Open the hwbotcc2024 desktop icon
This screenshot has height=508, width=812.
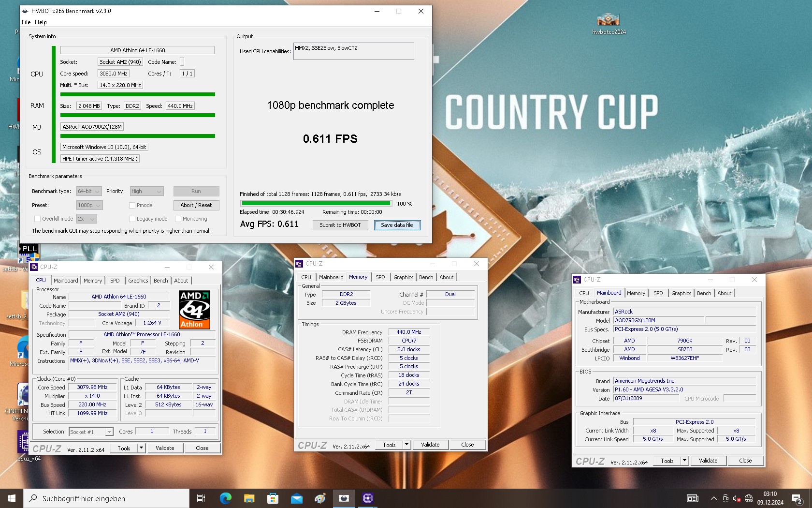tap(609, 23)
